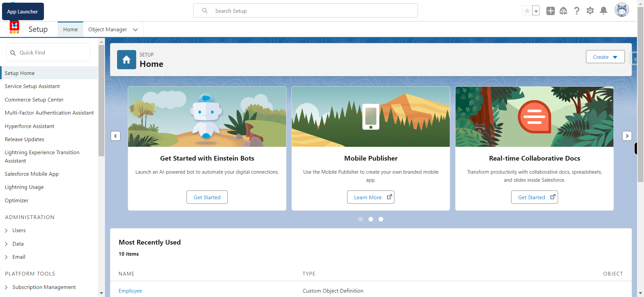Open Release Updates
644x297 pixels.
(x=24, y=139)
